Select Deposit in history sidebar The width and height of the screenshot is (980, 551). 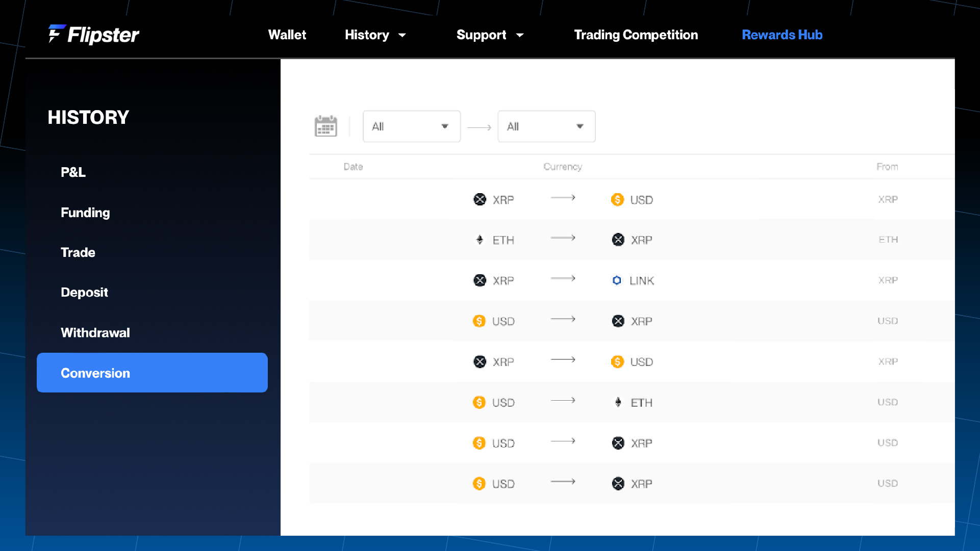pos(84,293)
